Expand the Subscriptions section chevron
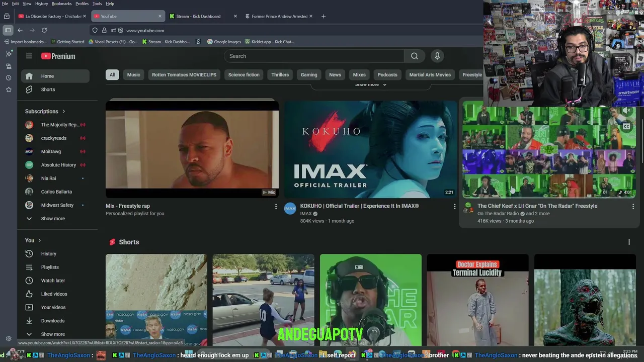This screenshot has width=644, height=362. tap(64, 112)
